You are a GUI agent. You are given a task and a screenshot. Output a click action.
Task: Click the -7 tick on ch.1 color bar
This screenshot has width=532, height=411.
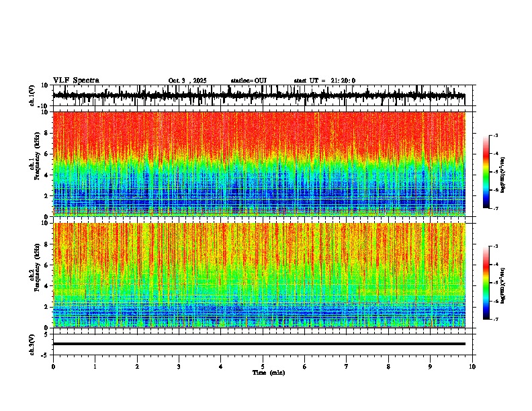pos(495,208)
